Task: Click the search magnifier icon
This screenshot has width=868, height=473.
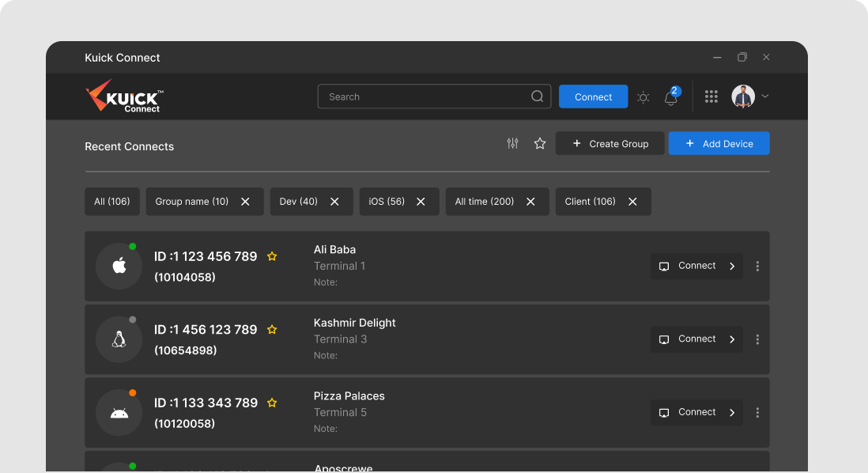Action: point(537,96)
